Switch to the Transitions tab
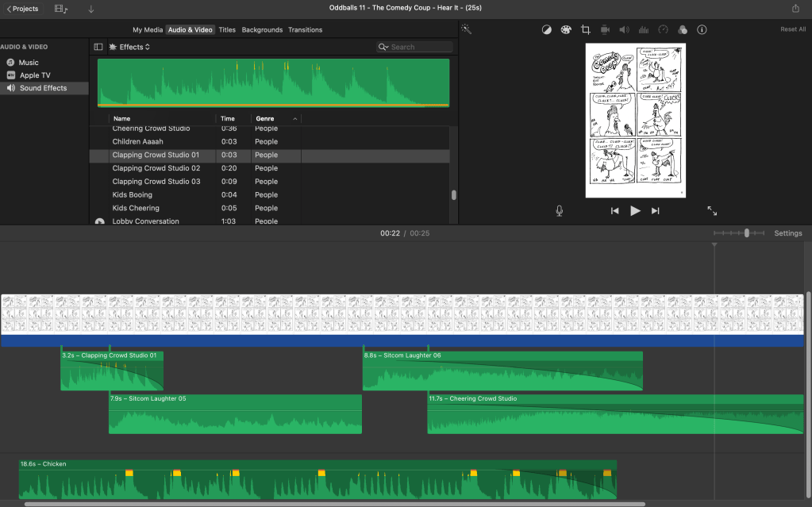The width and height of the screenshot is (812, 507). [305, 29]
